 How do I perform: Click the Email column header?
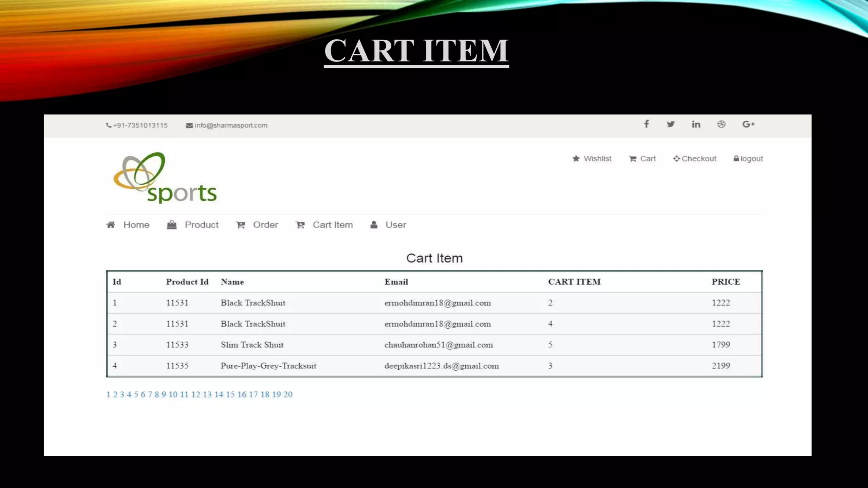point(396,282)
